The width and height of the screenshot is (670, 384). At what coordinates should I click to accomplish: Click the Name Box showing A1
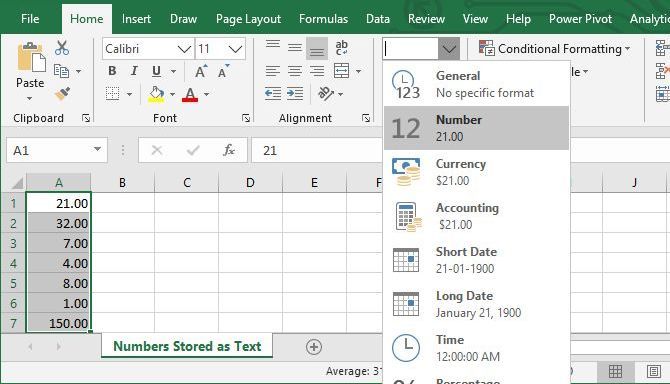tap(56, 150)
